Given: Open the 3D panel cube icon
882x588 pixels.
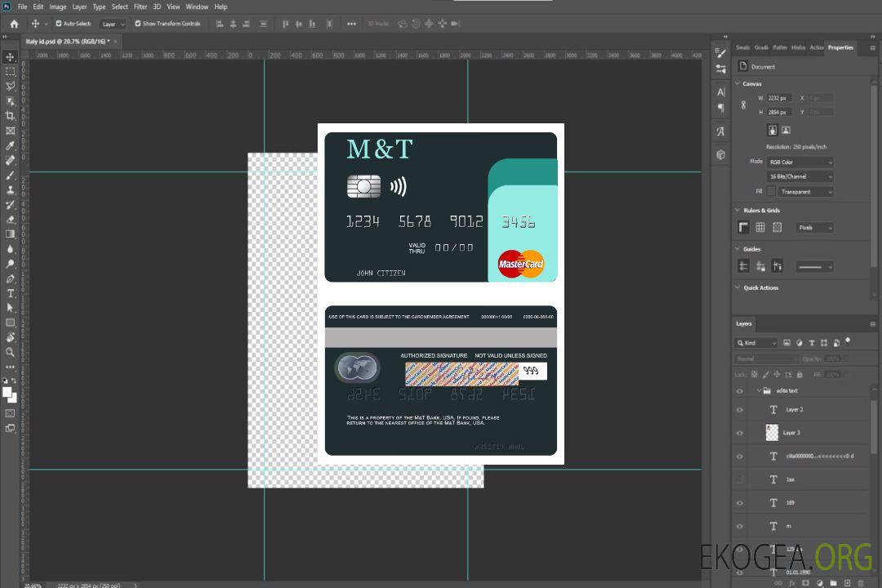Looking at the screenshot, I should (721, 154).
